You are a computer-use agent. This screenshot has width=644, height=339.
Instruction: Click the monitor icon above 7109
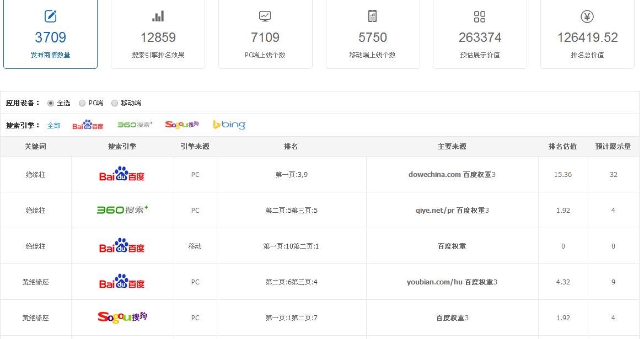pos(265,17)
